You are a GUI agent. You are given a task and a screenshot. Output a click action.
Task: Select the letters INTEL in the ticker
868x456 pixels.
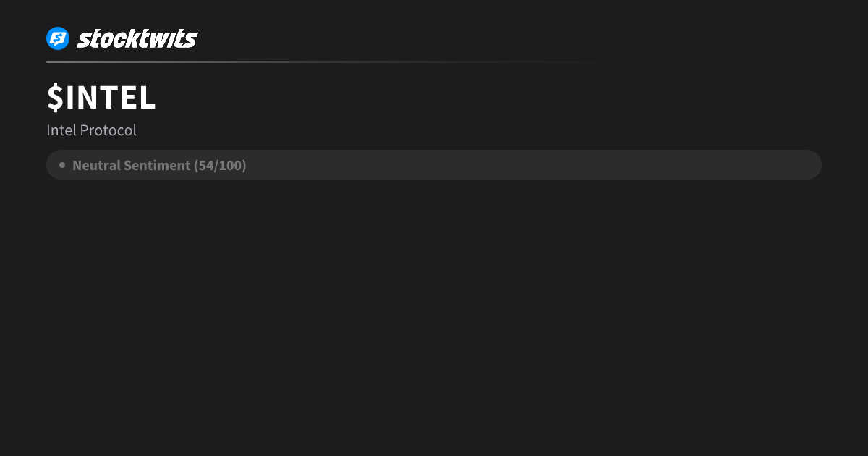coord(111,98)
